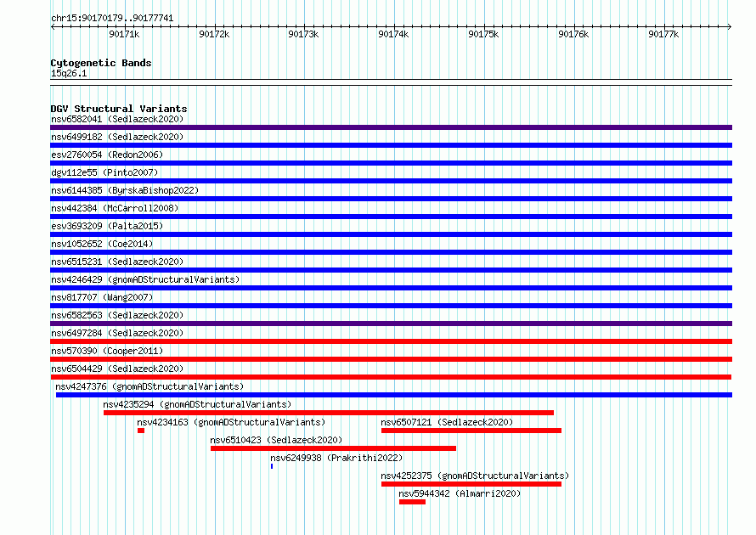Select nsv6515231 (Sedlazeck2020) label
The height and width of the screenshot is (535, 756).
click(x=117, y=262)
